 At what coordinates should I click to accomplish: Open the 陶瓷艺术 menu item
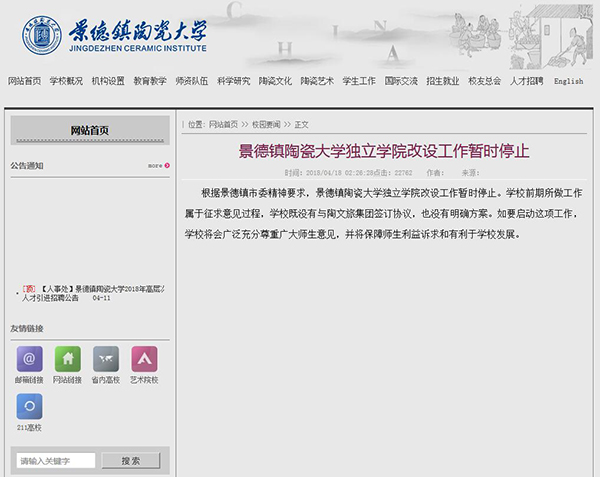pyautogui.click(x=317, y=81)
